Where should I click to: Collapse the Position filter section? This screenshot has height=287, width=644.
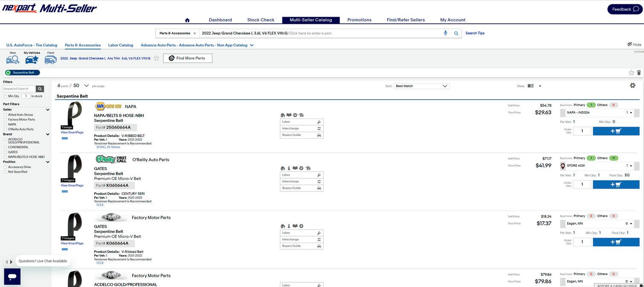point(47,162)
